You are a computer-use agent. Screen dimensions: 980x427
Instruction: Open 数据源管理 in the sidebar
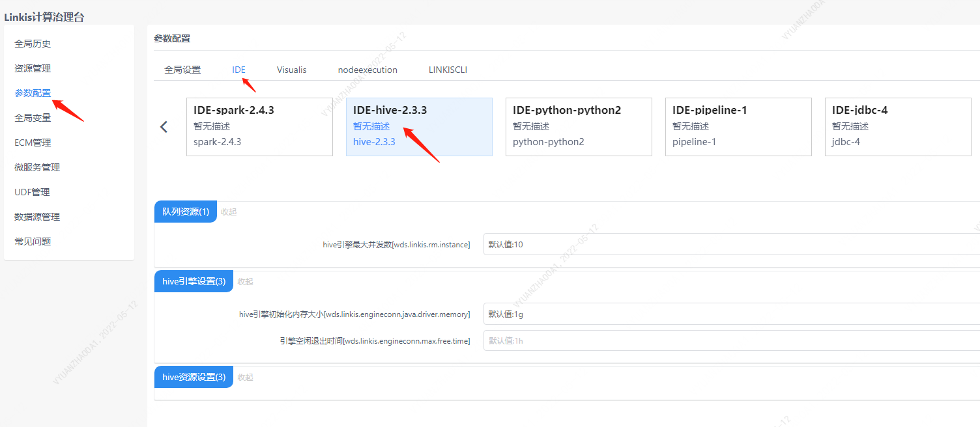[x=37, y=217]
